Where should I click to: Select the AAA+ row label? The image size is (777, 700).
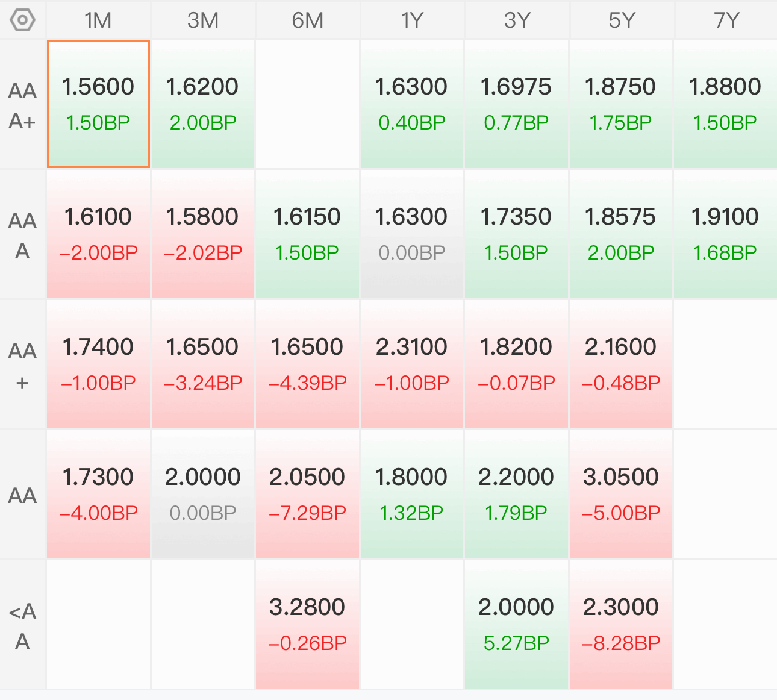23,105
